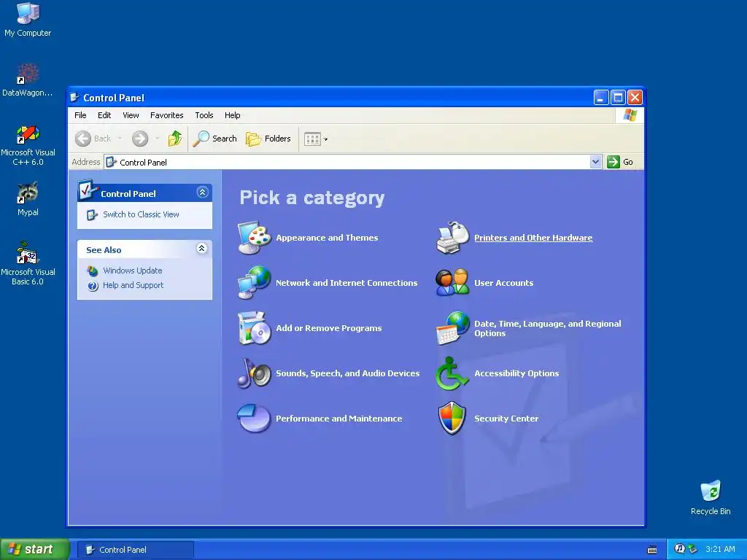The width and height of the screenshot is (747, 560).
Task: Expand the Address bar dropdown
Action: (595, 162)
